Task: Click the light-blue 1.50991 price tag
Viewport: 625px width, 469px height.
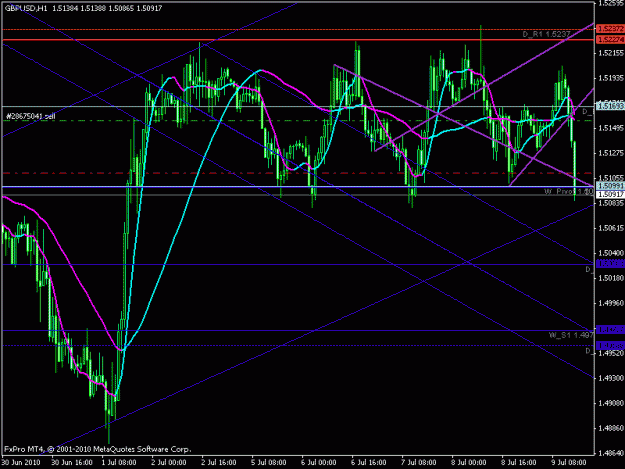Action: click(x=610, y=186)
